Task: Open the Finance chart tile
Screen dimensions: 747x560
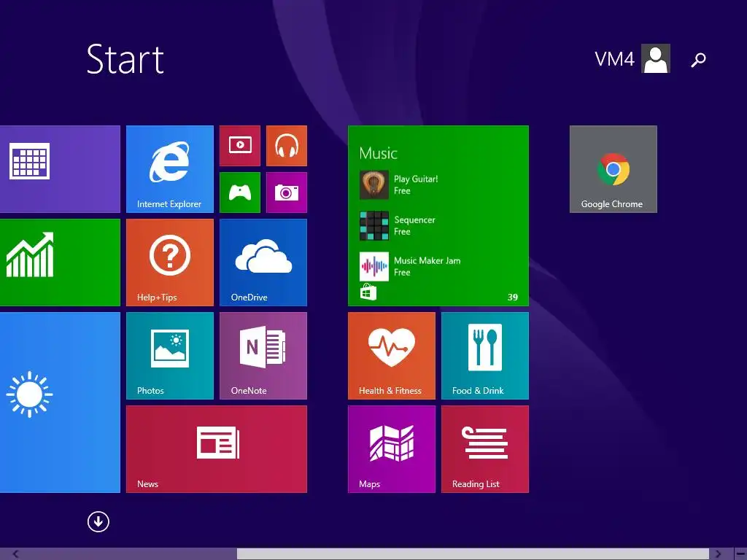Action: coord(60,262)
